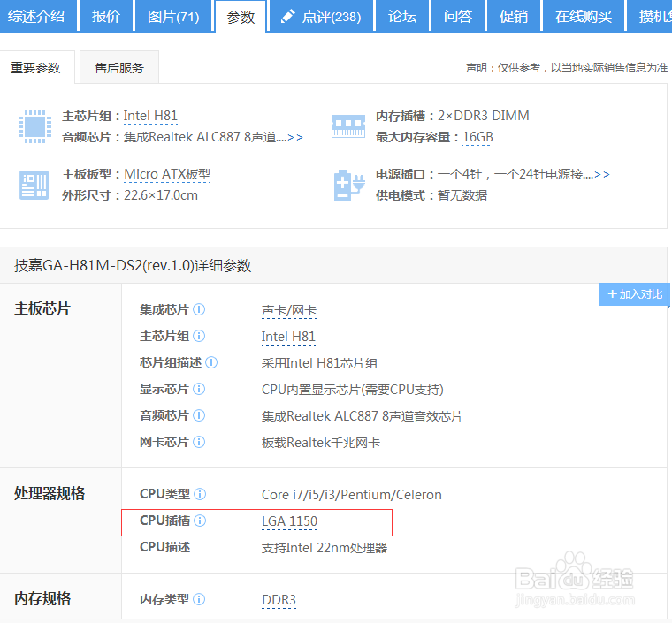Click the text 2×DDR3 DIMM
The width and height of the screenshot is (672, 623).
coord(484,116)
